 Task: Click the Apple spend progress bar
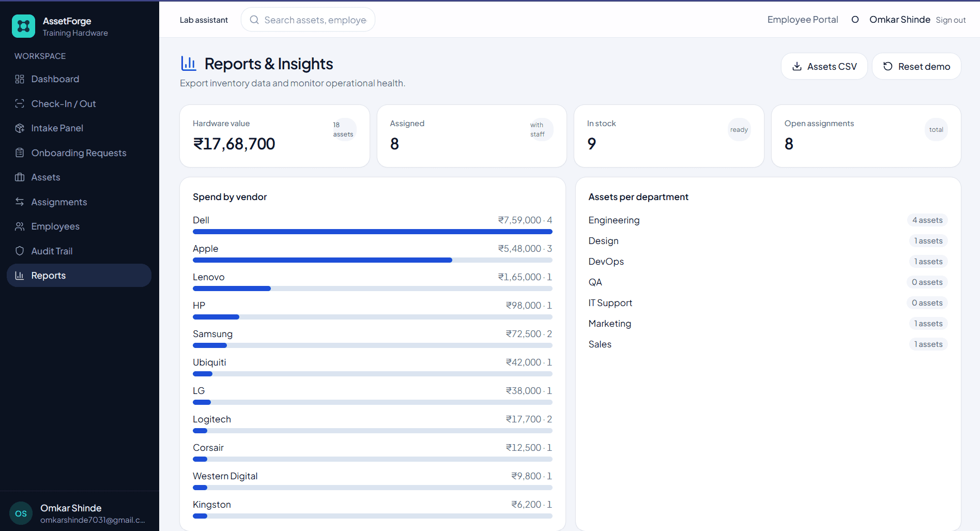pos(373,260)
